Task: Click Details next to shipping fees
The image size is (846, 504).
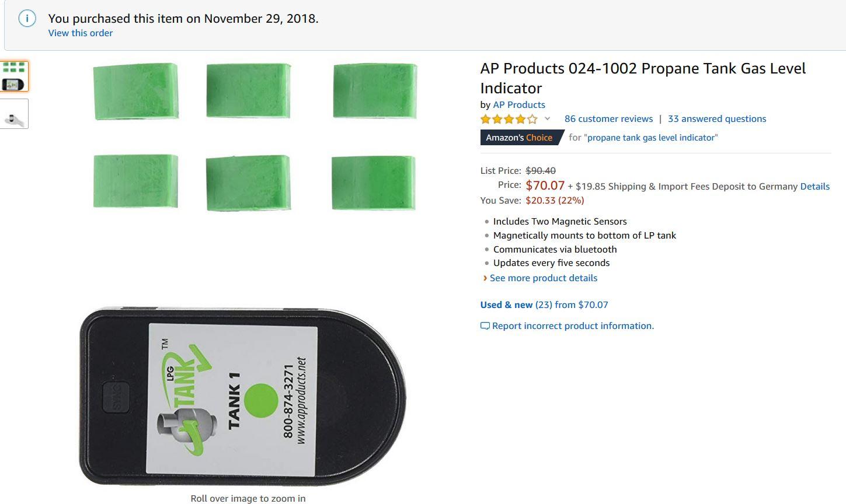Action: [814, 187]
